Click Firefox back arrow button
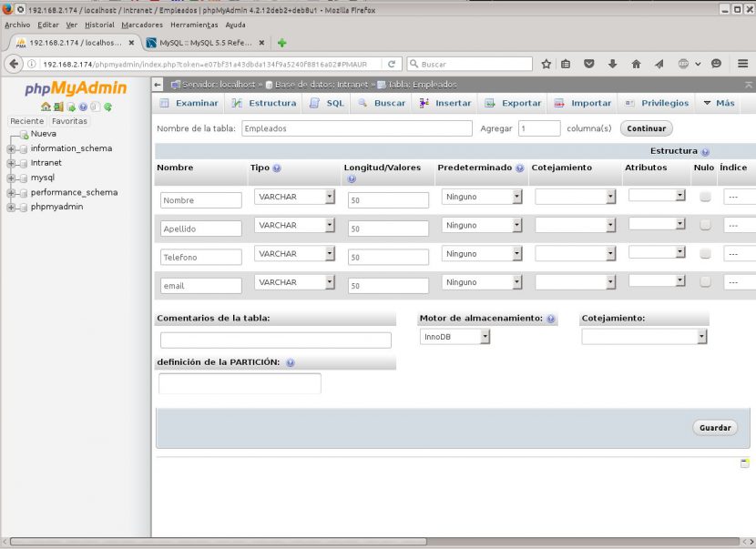The width and height of the screenshot is (756, 549). [x=14, y=64]
